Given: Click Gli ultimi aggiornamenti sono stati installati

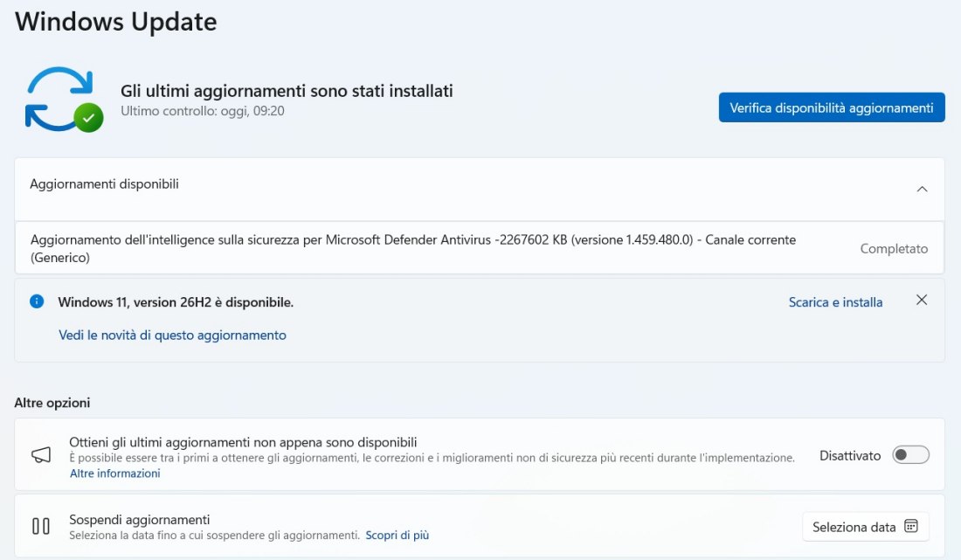Looking at the screenshot, I should [x=287, y=91].
